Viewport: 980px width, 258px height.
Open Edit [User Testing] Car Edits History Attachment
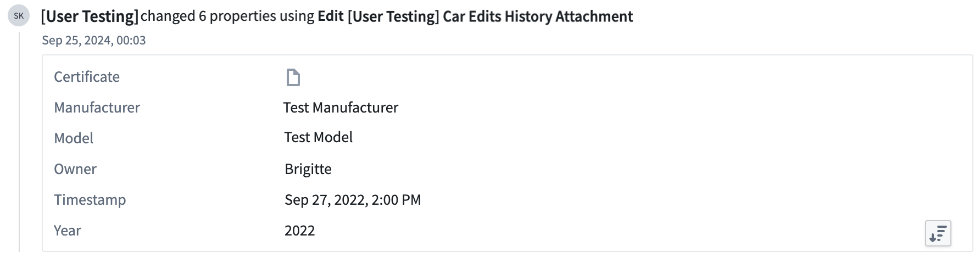point(475,16)
